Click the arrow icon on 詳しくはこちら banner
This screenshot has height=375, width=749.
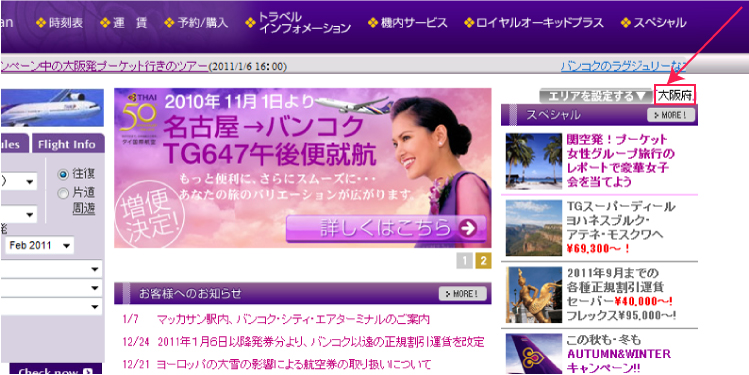coord(468,228)
